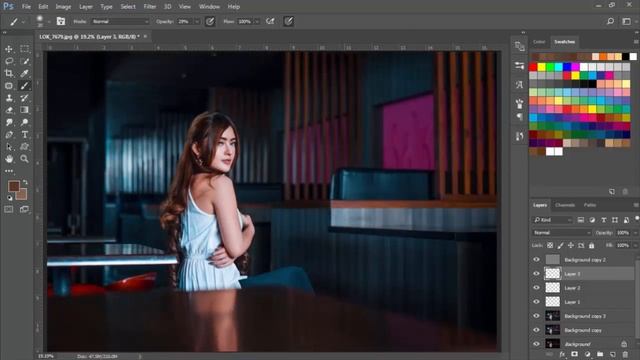
Task: Open the Image menu
Action: pyautogui.click(x=63, y=7)
